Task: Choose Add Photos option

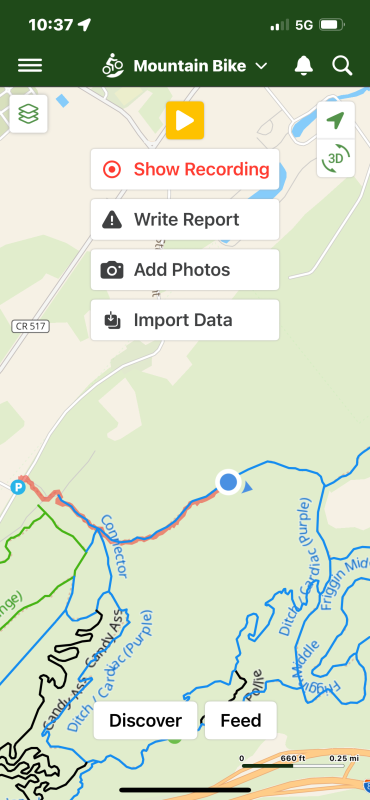Action: coord(185,269)
